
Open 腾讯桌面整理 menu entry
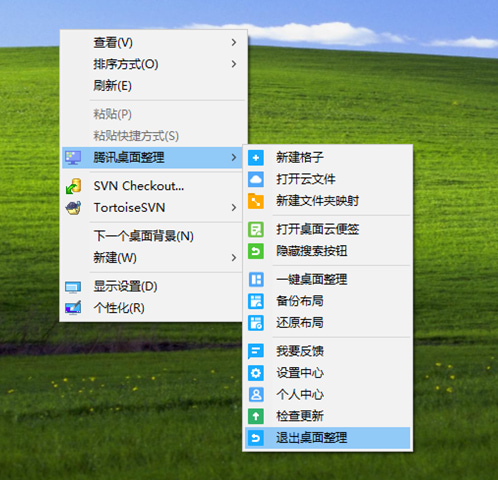[152, 157]
